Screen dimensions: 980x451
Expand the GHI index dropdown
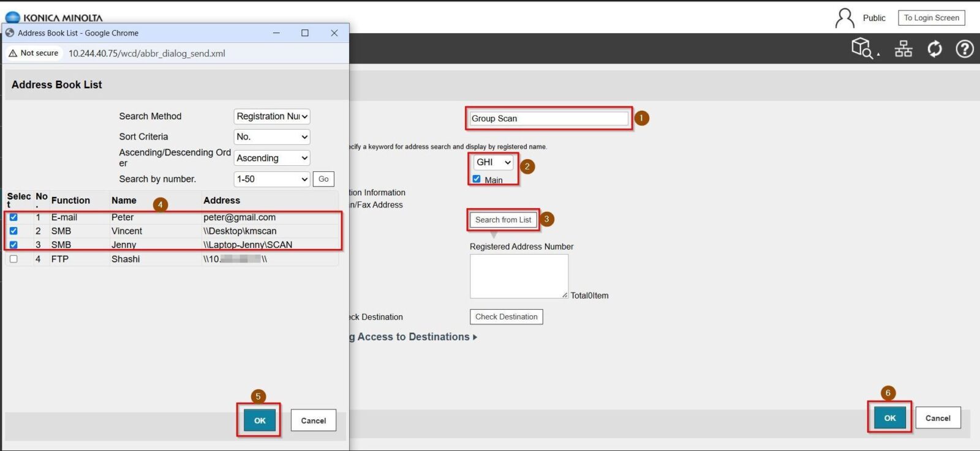(493, 162)
